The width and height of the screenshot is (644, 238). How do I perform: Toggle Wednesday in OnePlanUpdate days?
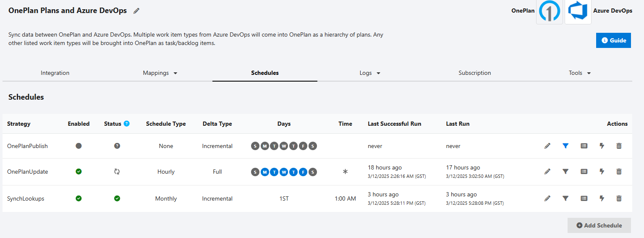(x=284, y=172)
